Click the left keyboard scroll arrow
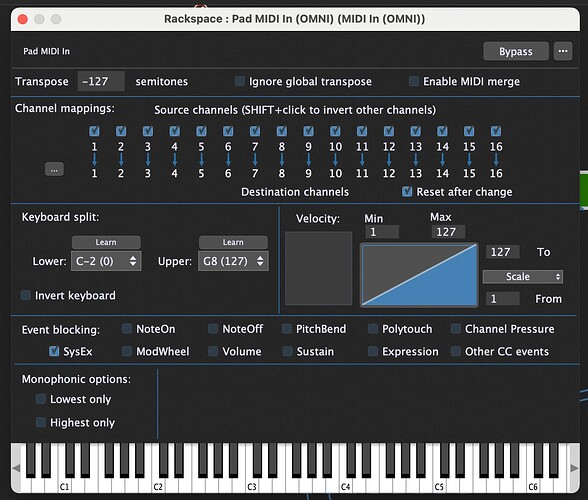 [16, 468]
